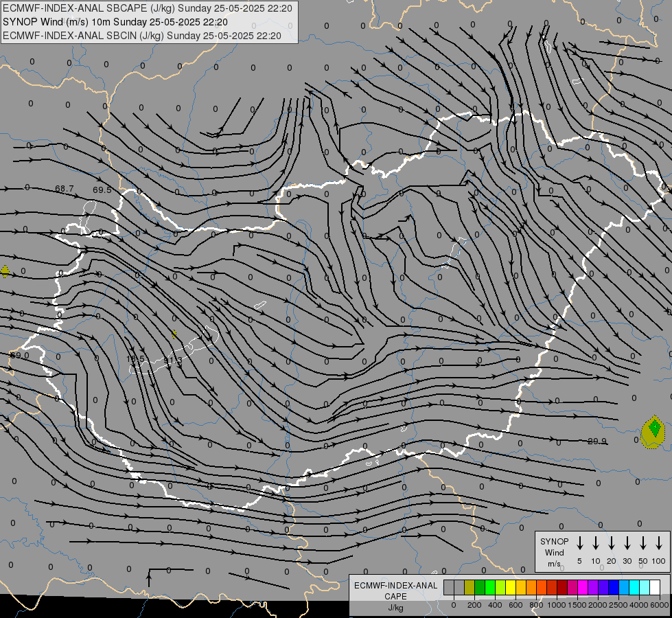The width and height of the screenshot is (672, 618).
Task: Select the bright green CAPE legend swatch
Action: (x=490, y=587)
